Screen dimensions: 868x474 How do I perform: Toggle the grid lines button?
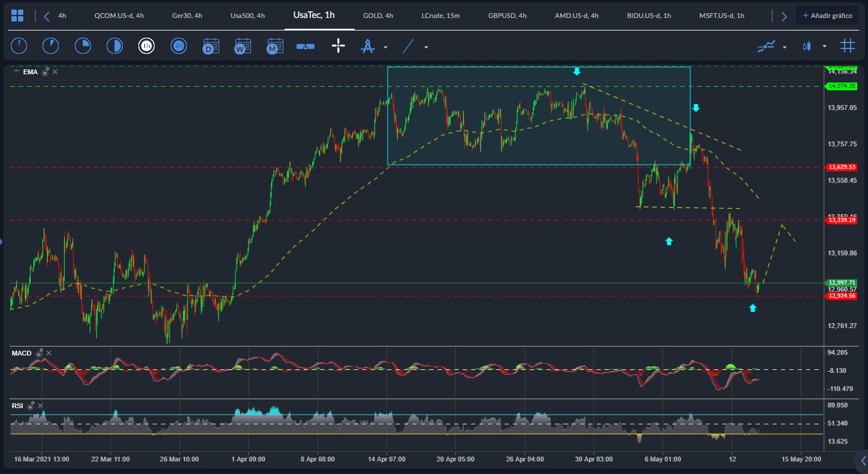847,46
